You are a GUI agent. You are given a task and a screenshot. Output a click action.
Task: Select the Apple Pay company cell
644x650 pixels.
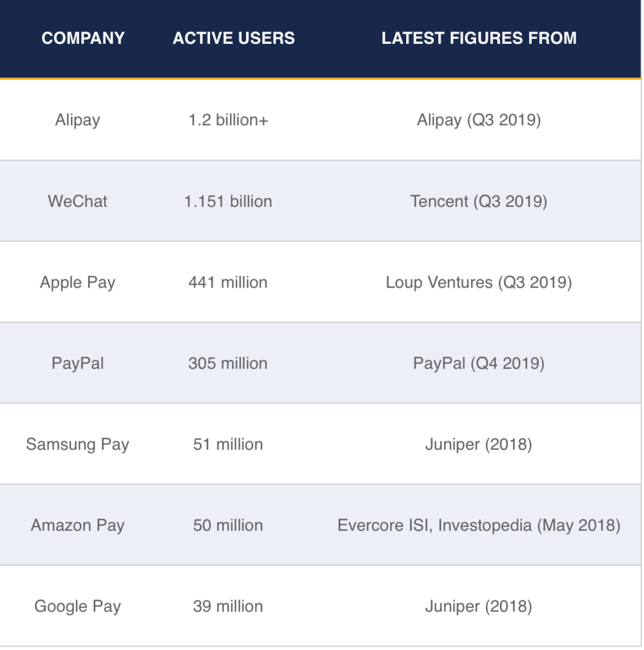point(77,282)
